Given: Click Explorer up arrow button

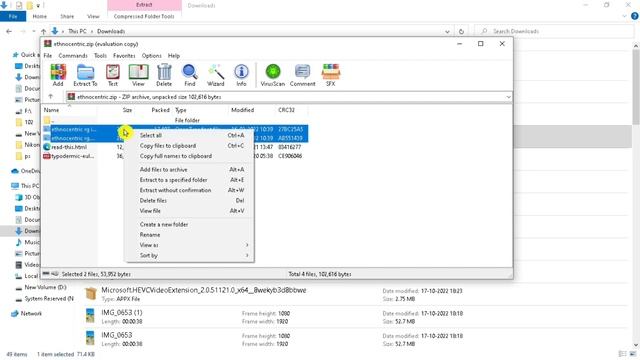Looking at the screenshot, I should 44,31.
